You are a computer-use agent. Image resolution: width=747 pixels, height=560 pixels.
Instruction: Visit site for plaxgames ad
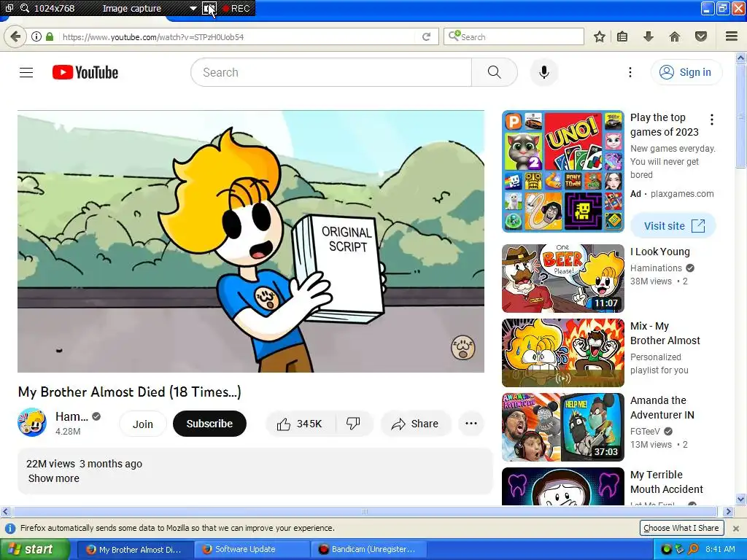673,226
